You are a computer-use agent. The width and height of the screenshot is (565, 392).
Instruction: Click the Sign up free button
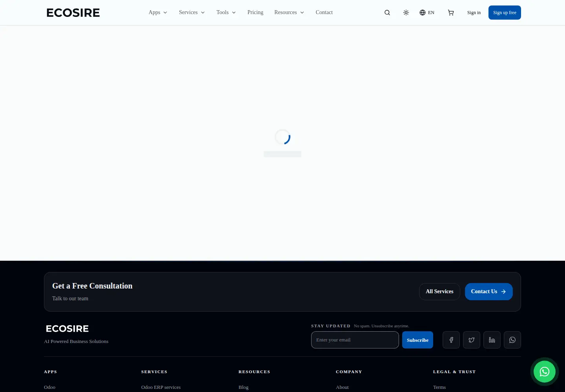505,13
